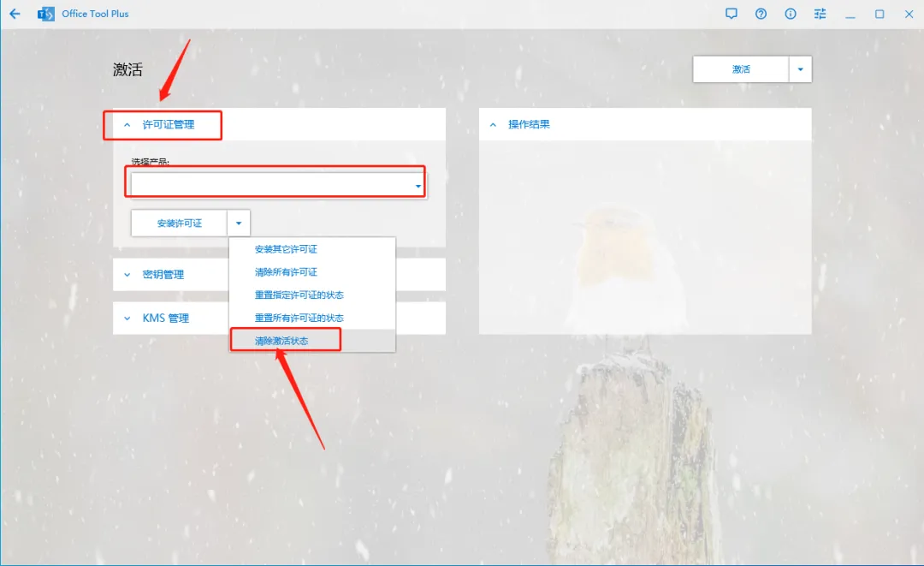Open the feedback chat icon
This screenshot has width=924, height=566.
tap(731, 14)
